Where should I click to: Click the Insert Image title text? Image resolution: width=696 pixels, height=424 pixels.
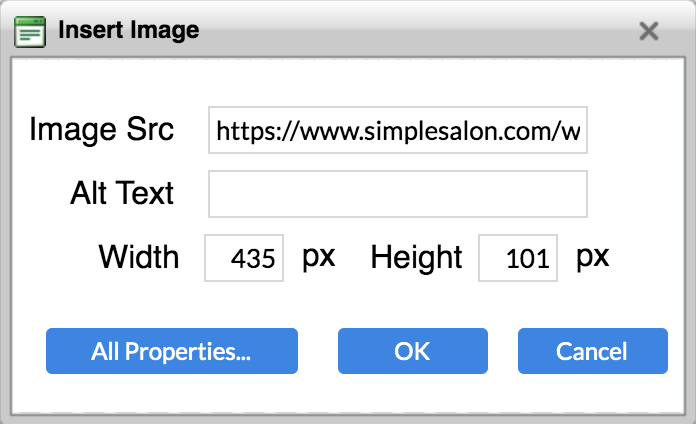point(129,30)
